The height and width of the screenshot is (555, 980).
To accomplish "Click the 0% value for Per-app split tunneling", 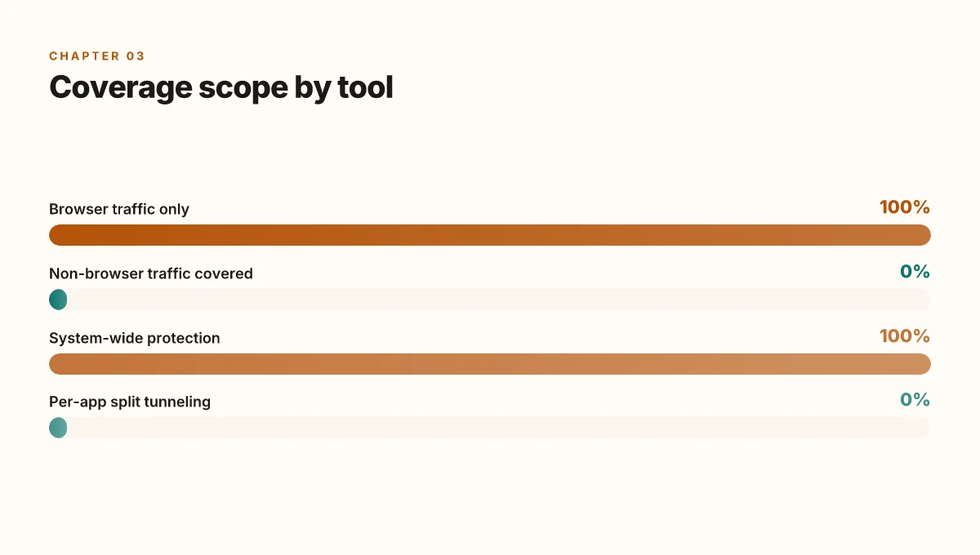I will pos(915,400).
